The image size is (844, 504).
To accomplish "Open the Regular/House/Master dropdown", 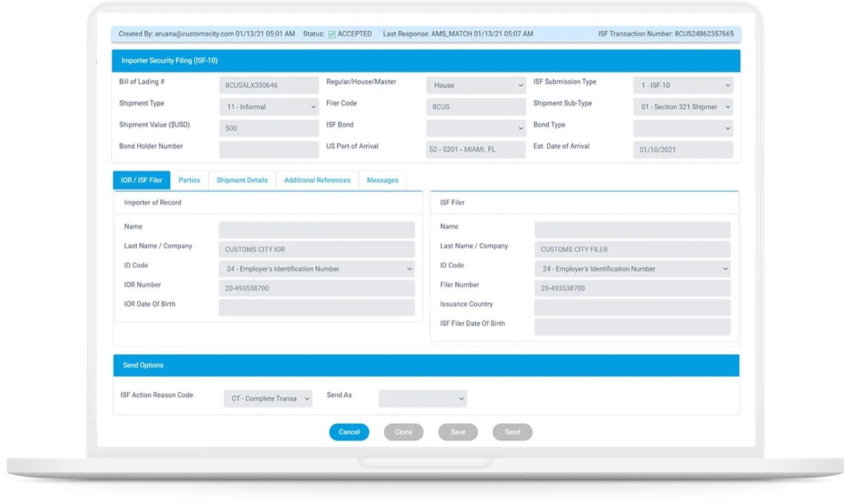I will coord(476,86).
